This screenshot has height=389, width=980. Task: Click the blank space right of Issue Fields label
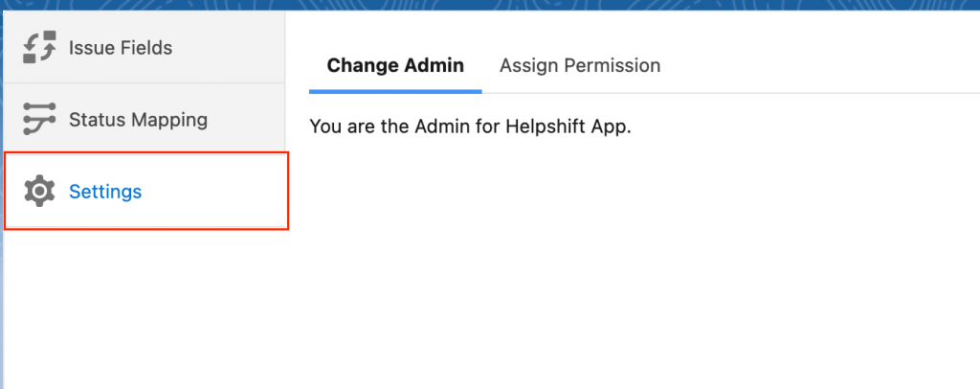click(230, 47)
